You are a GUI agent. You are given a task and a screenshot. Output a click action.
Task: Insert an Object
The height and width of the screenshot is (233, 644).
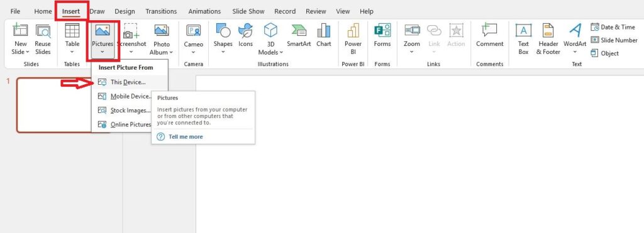click(x=604, y=53)
